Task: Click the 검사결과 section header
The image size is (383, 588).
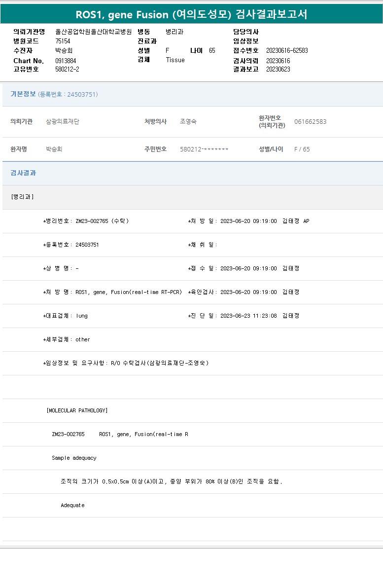Action: pos(23,173)
